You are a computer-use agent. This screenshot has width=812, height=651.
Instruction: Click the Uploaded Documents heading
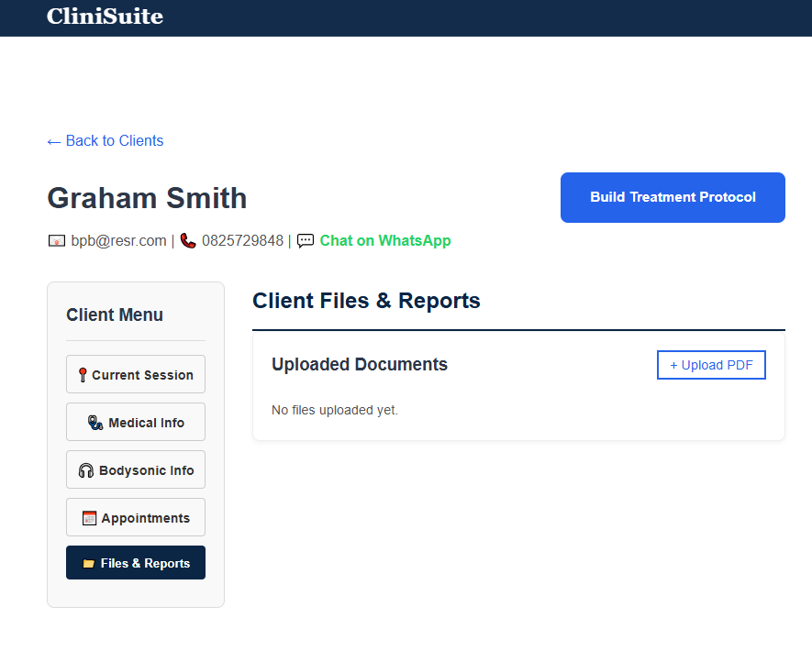[360, 364]
